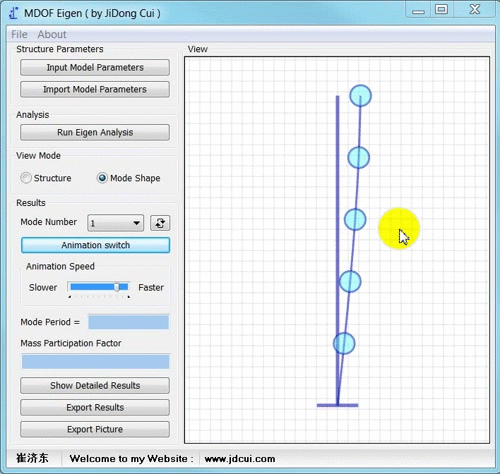
Task: Open the File menu
Action: [19, 34]
